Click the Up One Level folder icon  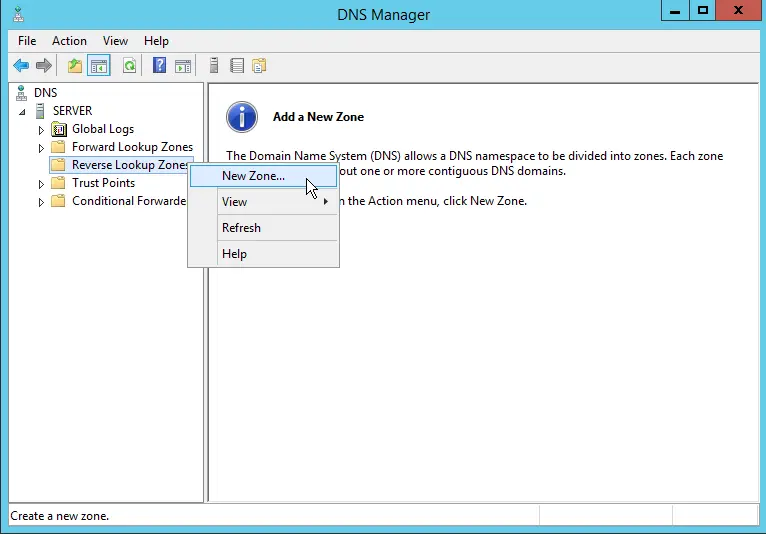tap(75, 66)
